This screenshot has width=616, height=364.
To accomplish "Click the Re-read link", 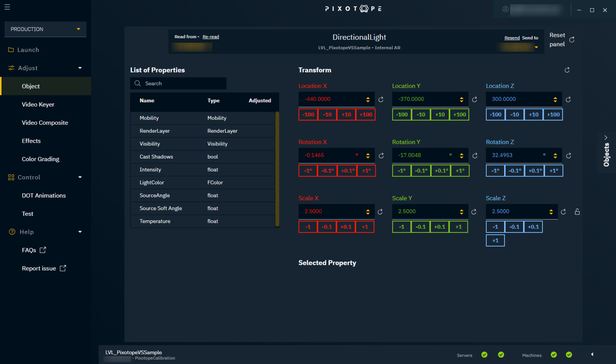I will 211,37.
